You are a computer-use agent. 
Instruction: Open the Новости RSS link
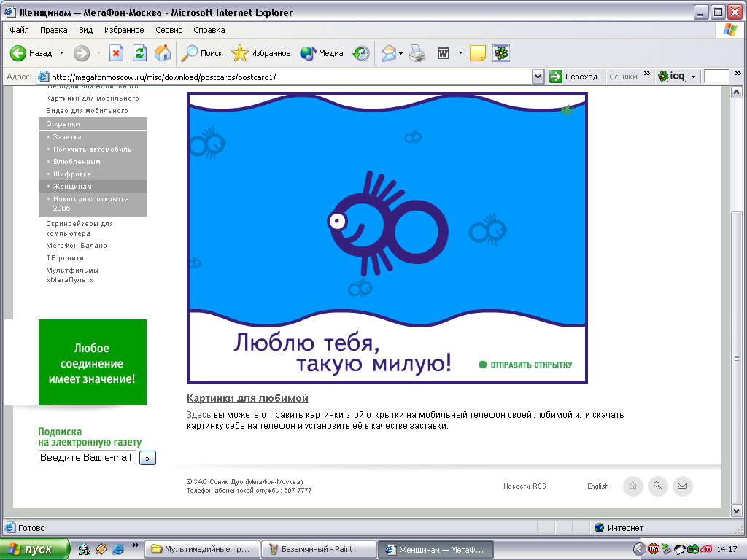(x=525, y=486)
